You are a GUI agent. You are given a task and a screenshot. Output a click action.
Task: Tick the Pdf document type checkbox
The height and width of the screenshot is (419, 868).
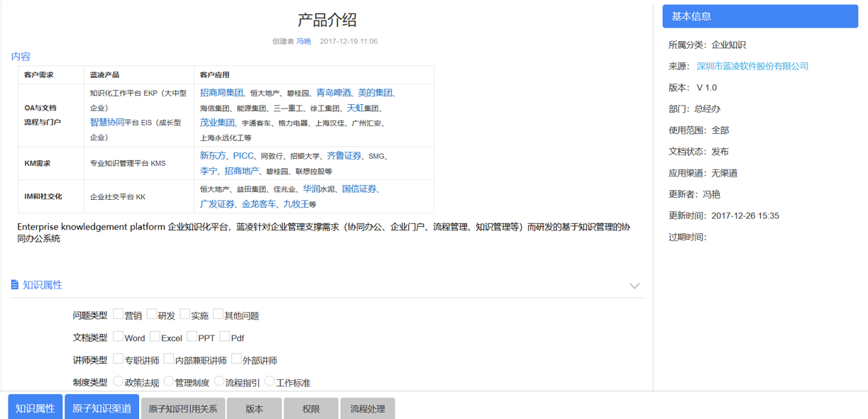click(225, 337)
